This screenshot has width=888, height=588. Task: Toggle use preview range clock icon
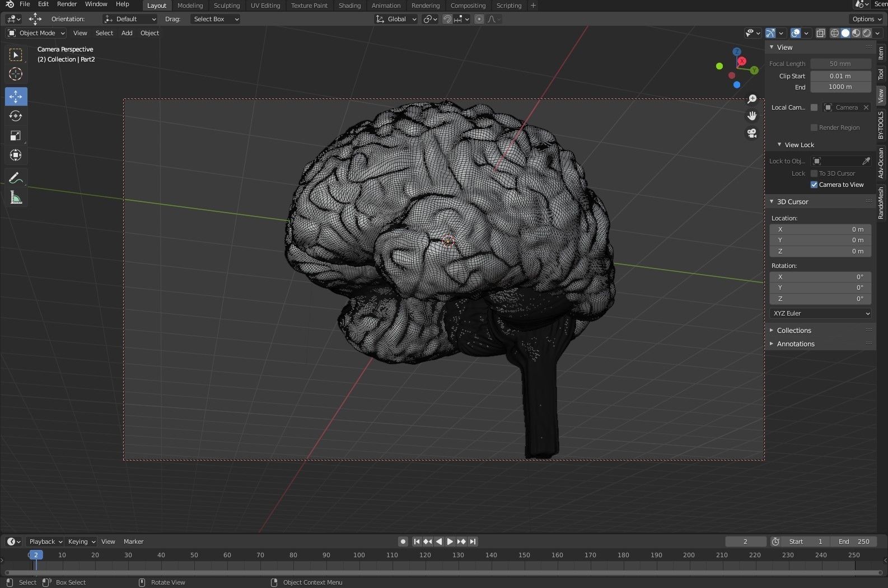click(x=775, y=542)
